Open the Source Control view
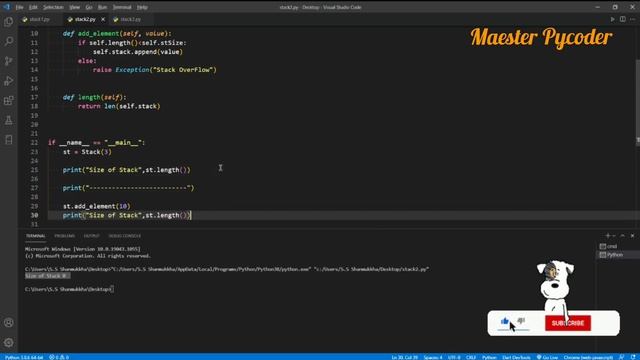The image size is (640, 360). [9, 61]
